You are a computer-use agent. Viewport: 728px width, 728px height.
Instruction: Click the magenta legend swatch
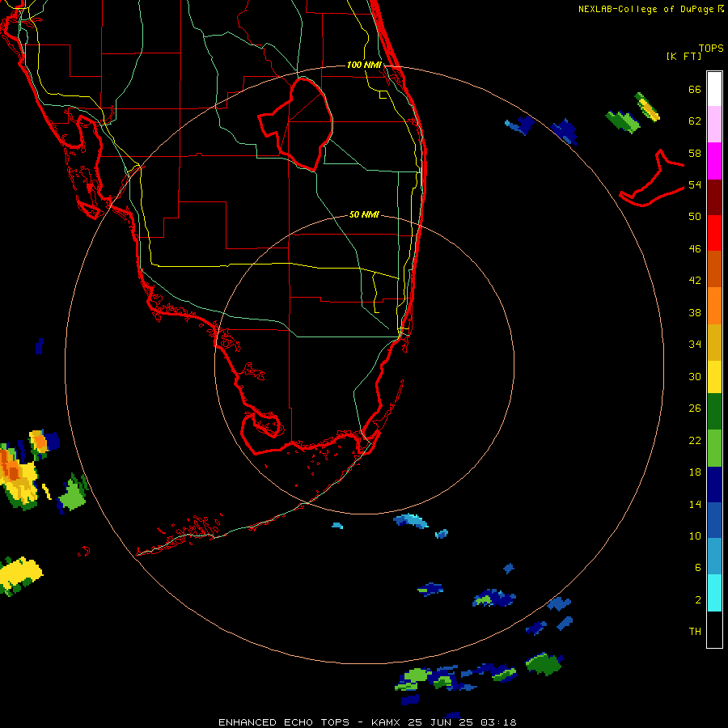(714, 160)
